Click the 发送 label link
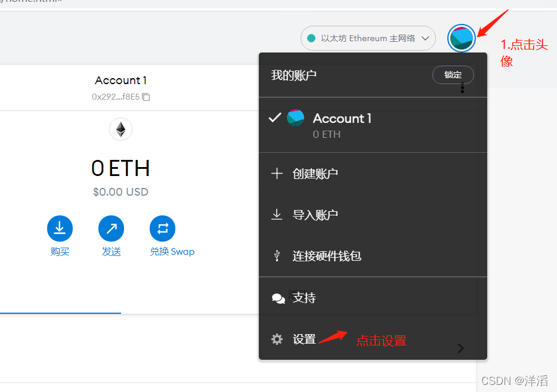The width and height of the screenshot is (557, 392). click(x=111, y=252)
